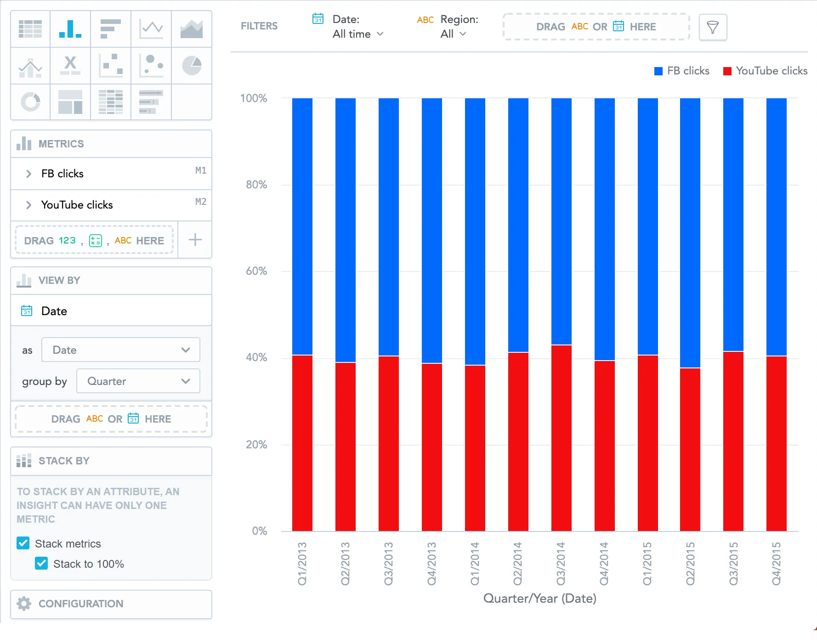Switch to the combo chart type
Screen dimensions: 817x644
30,66
